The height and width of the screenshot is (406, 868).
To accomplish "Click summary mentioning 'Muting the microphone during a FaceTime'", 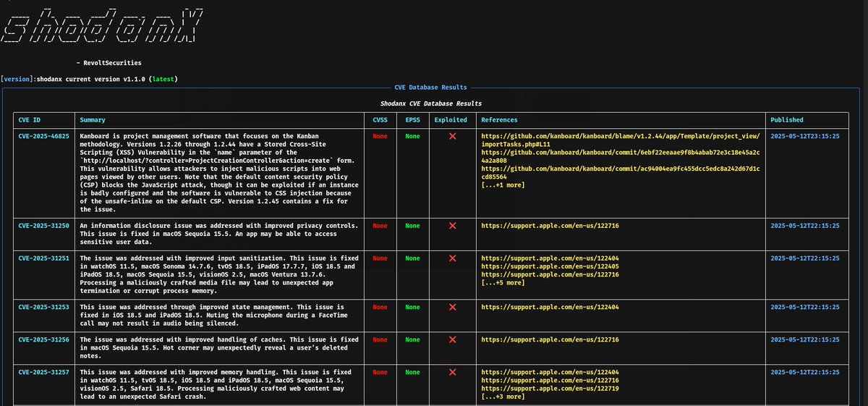I will point(219,316).
